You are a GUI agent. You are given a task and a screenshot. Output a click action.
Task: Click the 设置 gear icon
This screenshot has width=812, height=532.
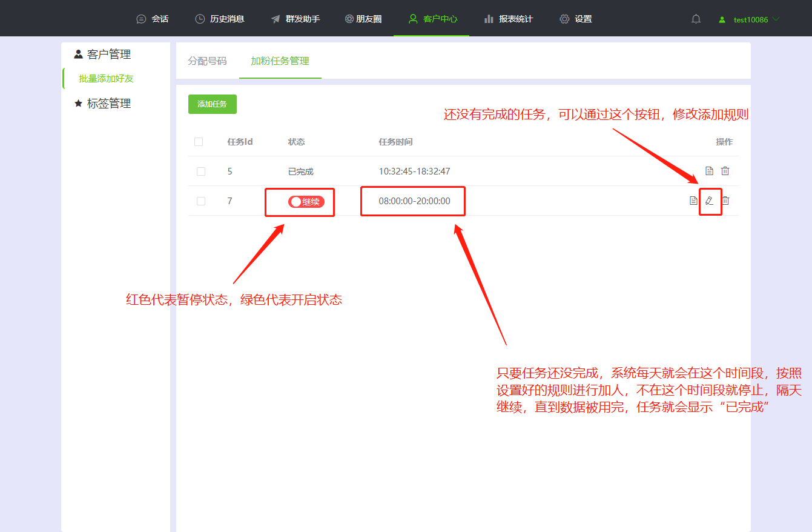click(564, 19)
